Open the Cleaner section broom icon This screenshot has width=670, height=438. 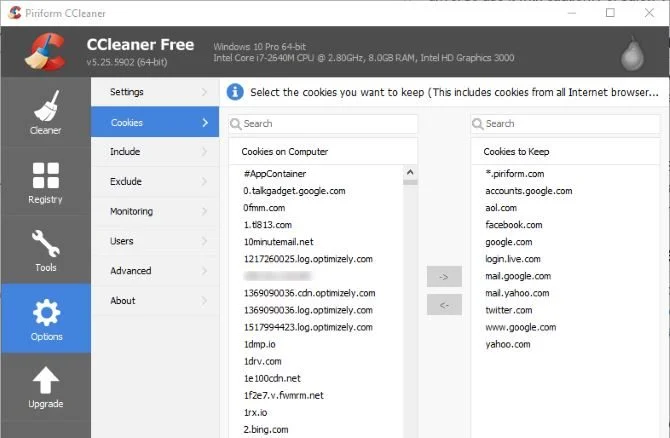pyautogui.click(x=46, y=106)
